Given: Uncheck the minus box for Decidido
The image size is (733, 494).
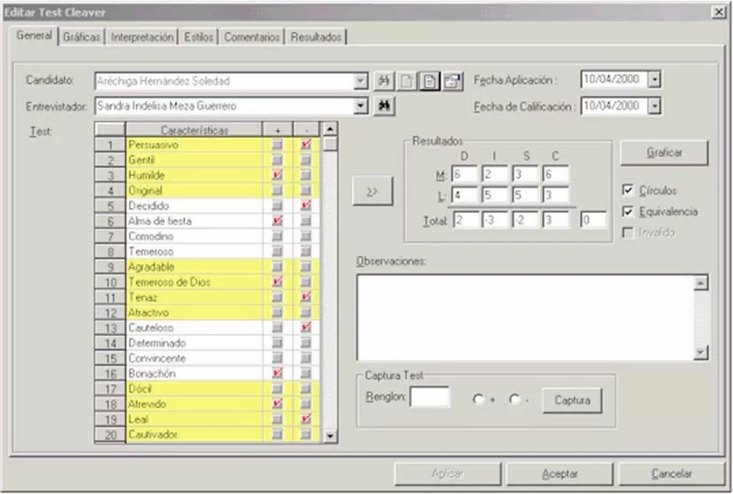Looking at the screenshot, I should click(x=306, y=206).
